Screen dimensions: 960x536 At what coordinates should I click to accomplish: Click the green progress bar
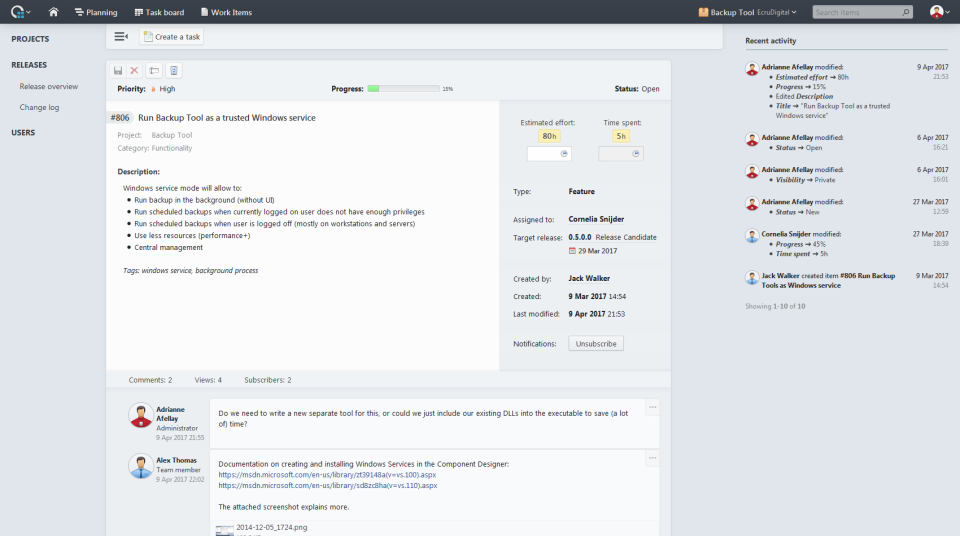tap(403, 89)
